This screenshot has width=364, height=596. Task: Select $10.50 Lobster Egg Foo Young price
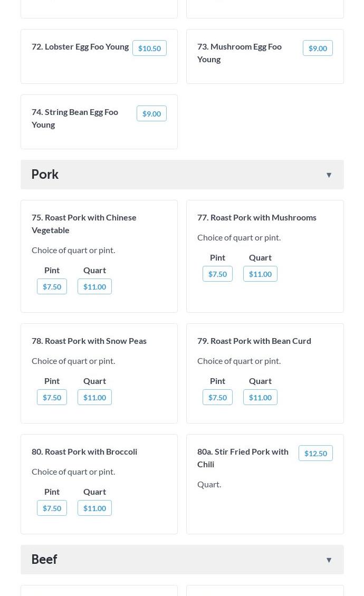(149, 48)
